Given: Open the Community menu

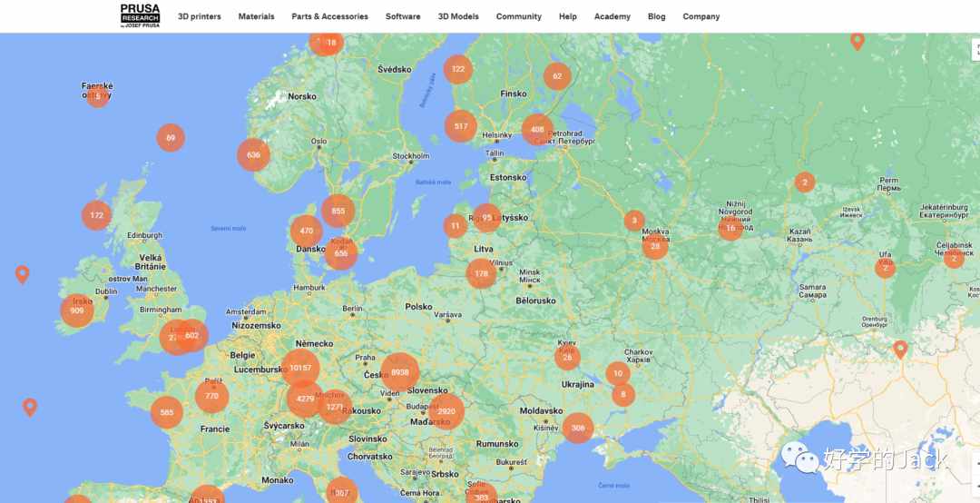Looking at the screenshot, I should pyautogui.click(x=519, y=17).
